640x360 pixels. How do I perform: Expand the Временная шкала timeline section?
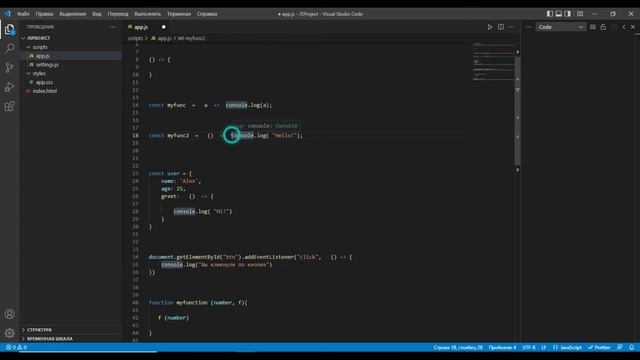pyautogui.click(x=71, y=339)
